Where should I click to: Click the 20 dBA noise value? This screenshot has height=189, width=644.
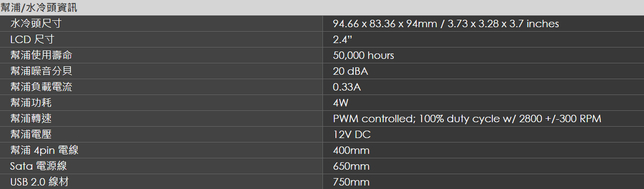[x=350, y=71]
